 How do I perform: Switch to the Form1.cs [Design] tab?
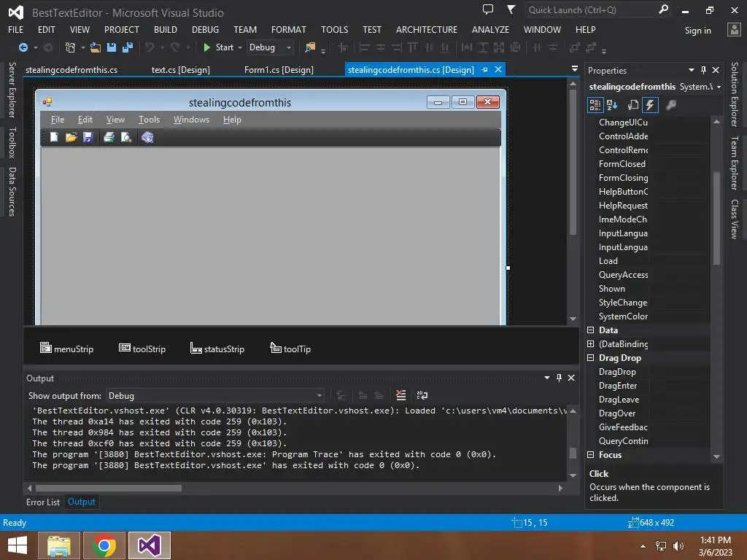[x=279, y=70]
